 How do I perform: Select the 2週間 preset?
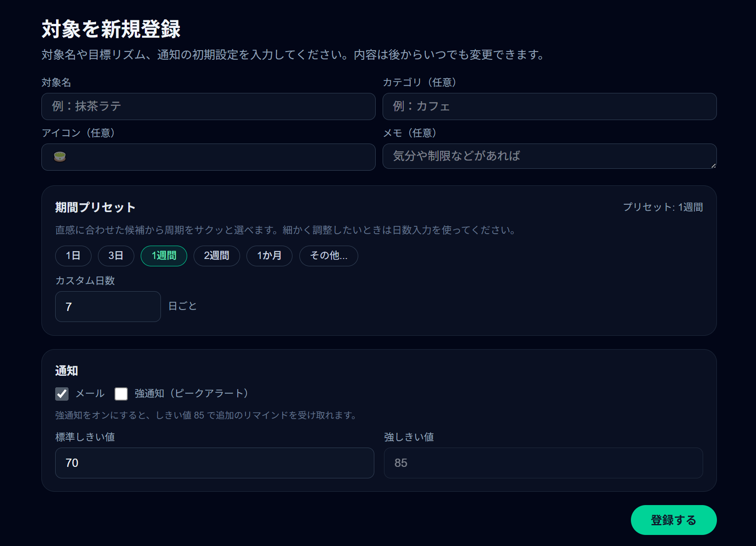point(217,256)
